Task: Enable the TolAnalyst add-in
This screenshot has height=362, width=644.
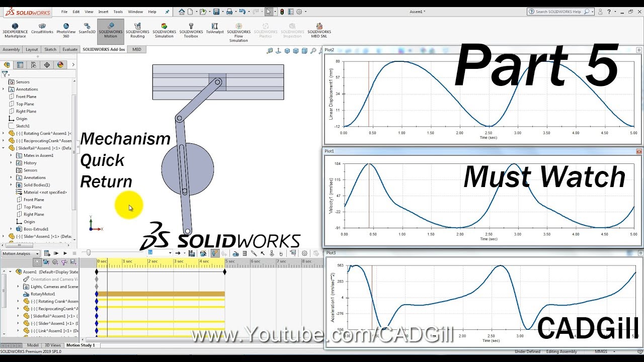Action: click(215, 29)
